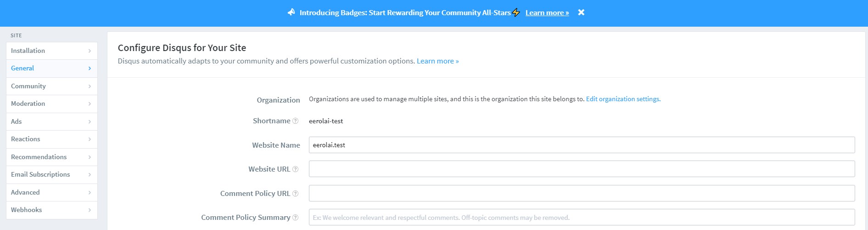
Task: Click the Comment Policy Summary help icon
Action: (296, 218)
